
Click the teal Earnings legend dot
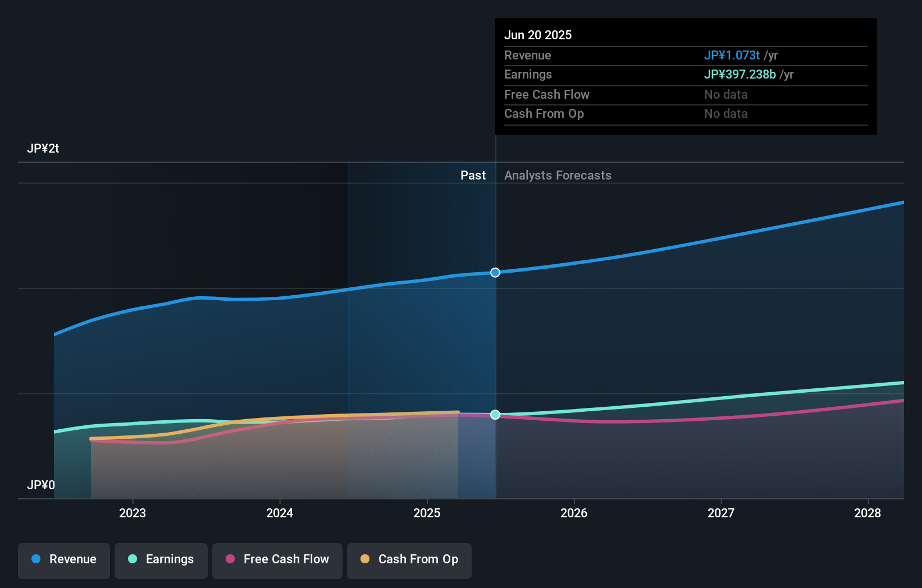coord(133,559)
